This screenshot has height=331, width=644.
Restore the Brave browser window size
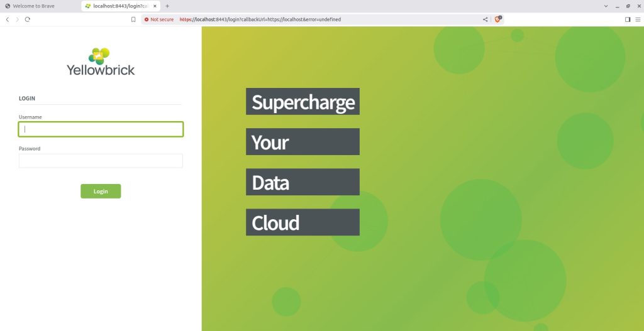click(628, 6)
